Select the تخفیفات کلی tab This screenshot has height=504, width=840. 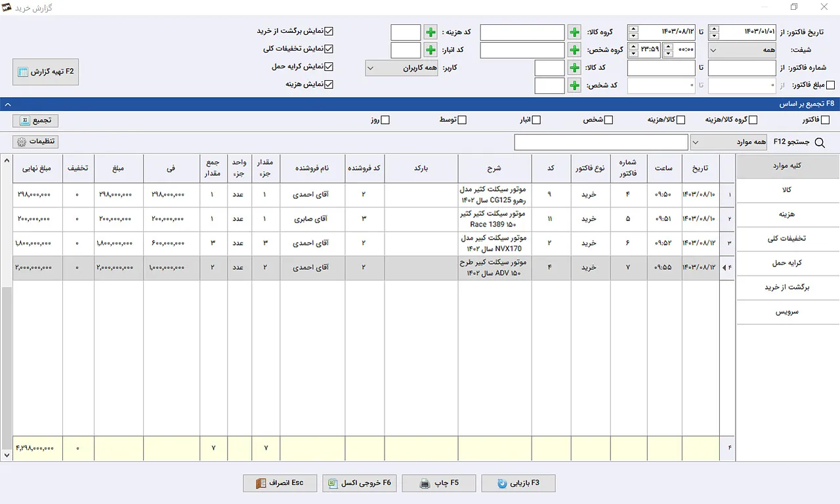click(x=787, y=239)
